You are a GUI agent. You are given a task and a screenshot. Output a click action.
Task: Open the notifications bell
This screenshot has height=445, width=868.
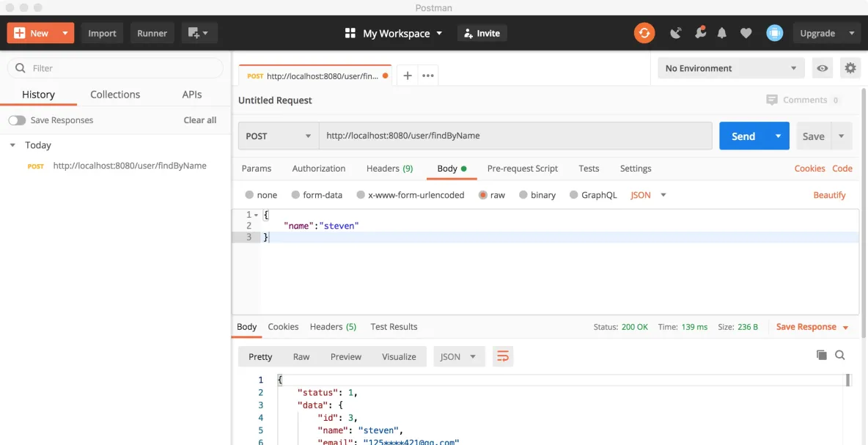pos(722,33)
